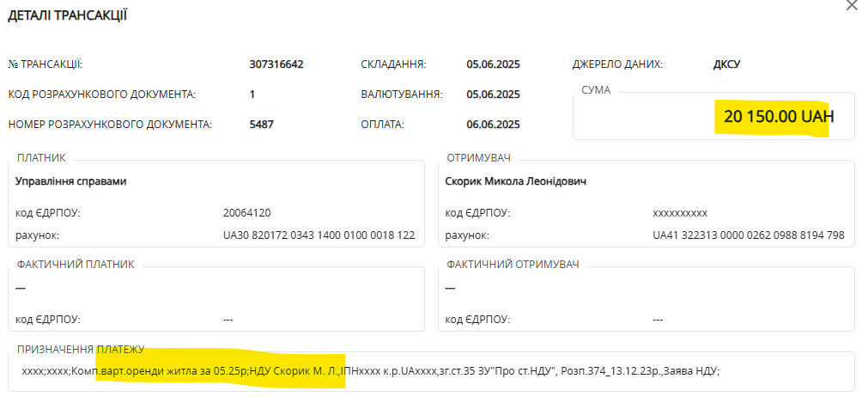Click the settlement document code value 1
This screenshot has width=868, height=397.
point(252,95)
